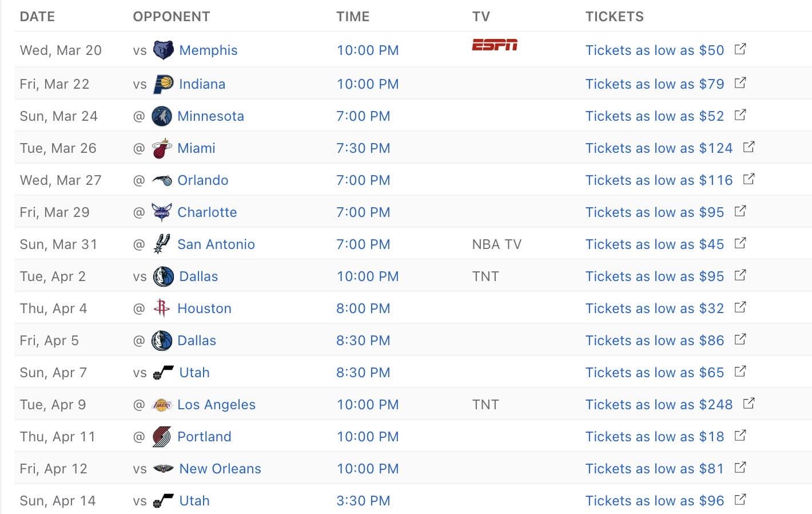812x514 pixels.
Task: Click the Los Angeles Lakers logo
Action: (x=161, y=405)
